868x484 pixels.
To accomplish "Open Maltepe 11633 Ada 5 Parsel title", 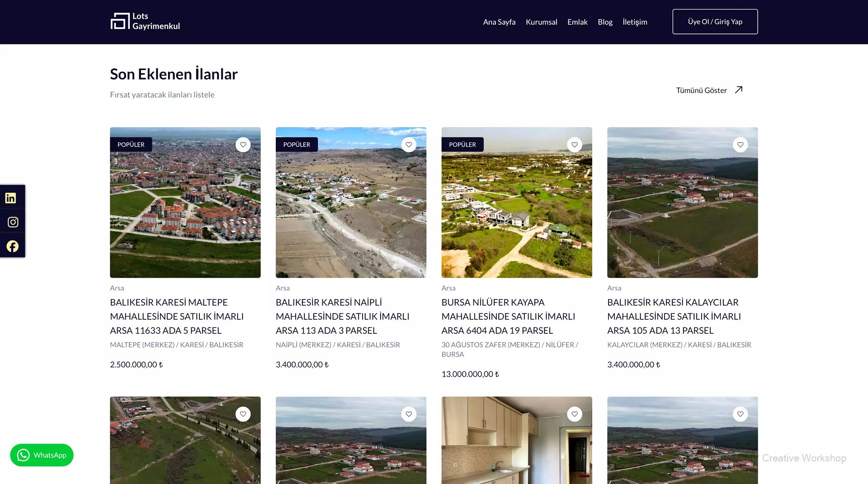I will point(177,316).
